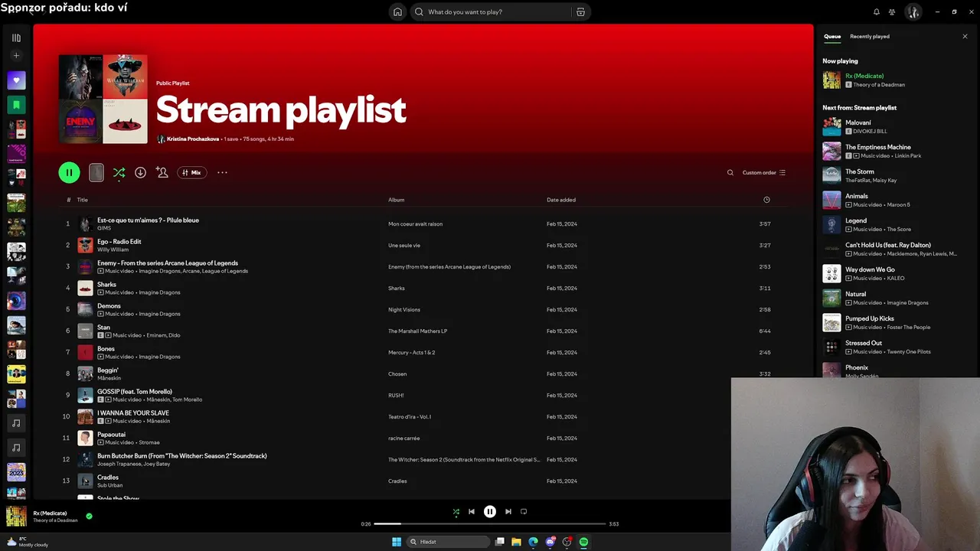Search within the playlist magnifier icon
This screenshot has height=551, width=980.
[x=730, y=173]
